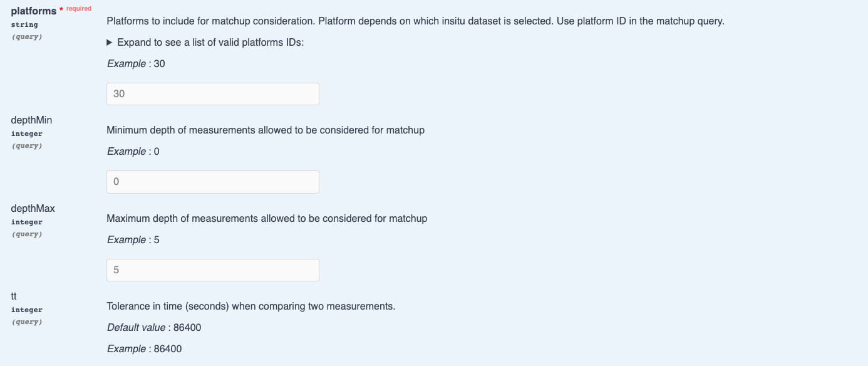
Task: Click the 'integer' type label under depthMin
Action: click(27, 133)
